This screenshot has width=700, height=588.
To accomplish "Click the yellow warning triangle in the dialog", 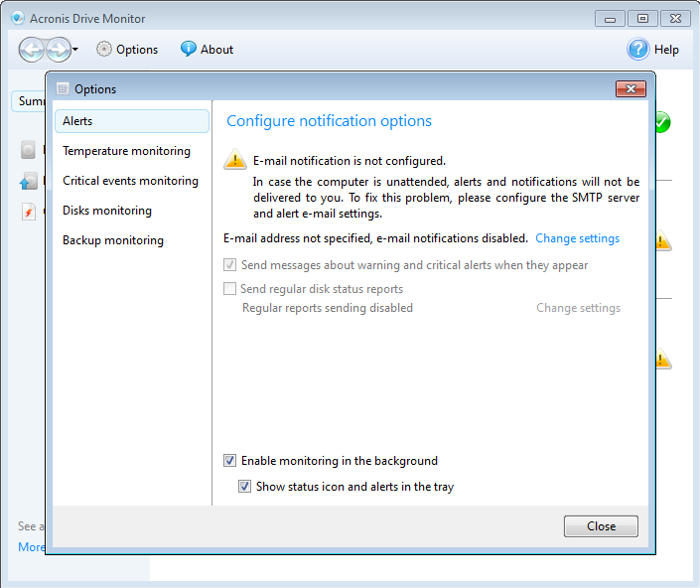I will point(235,159).
